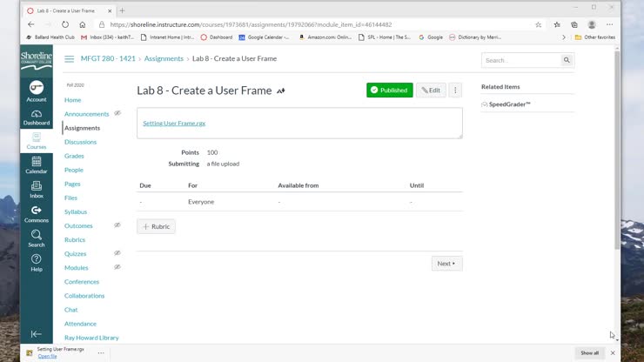Open the Dashboard in global navigation
The height and width of the screenshot is (362, 644).
(37, 117)
